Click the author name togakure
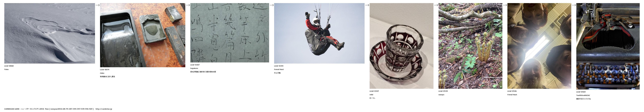The image size is (644, 112). pos(194,68)
